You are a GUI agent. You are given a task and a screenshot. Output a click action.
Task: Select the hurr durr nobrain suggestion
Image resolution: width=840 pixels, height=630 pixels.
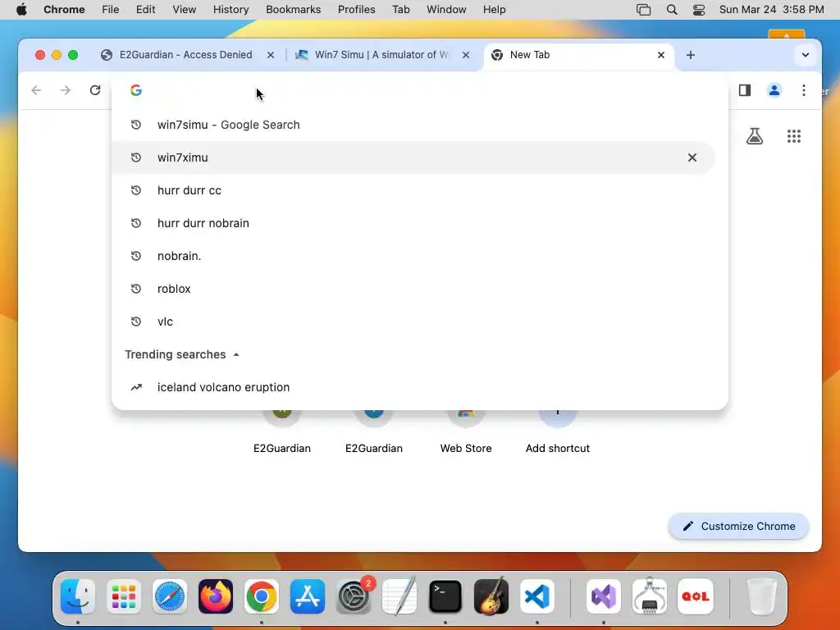point(413,223)
